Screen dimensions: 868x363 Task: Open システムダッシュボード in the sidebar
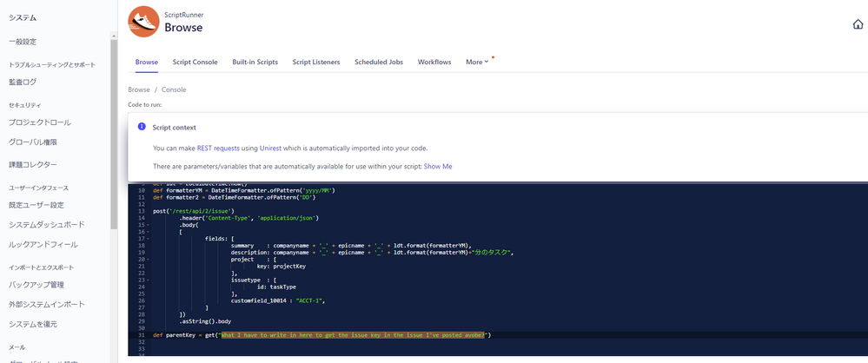(47, 225)
